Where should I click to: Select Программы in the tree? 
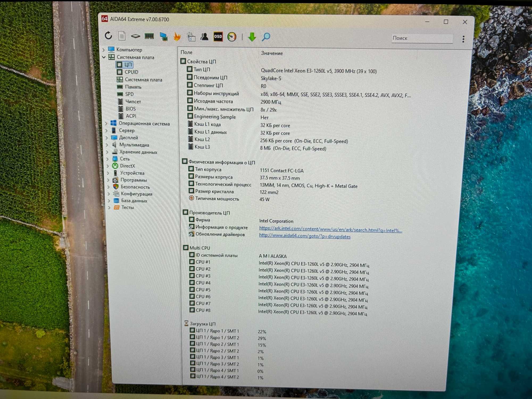(x=130, y=180)
